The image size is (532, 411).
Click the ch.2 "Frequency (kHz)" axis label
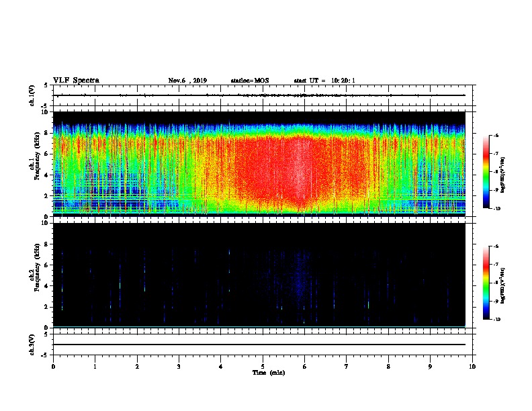(x=37, y=267)
